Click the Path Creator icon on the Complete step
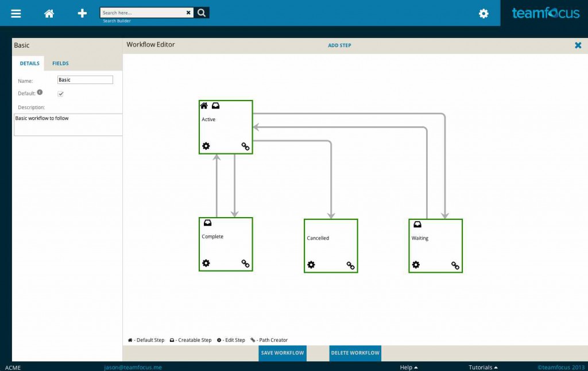The image size is (588, 371). [x=246, y=264]
